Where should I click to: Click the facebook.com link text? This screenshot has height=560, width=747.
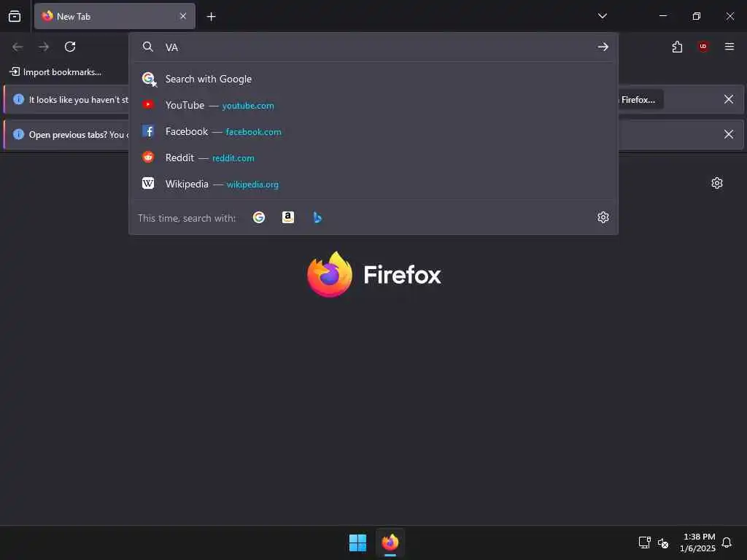(253, 132)
